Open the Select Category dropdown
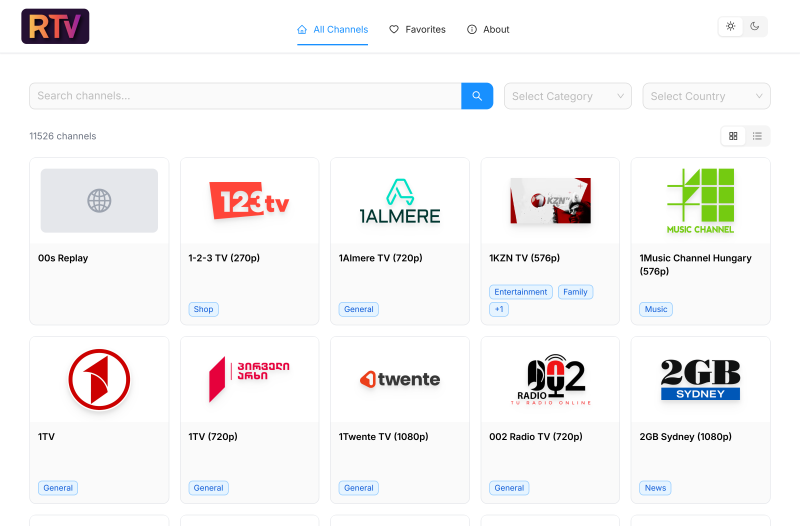Image resolution: width=800 pixels, height=526 pixels. pyautogui.click(x=567, y=96)
